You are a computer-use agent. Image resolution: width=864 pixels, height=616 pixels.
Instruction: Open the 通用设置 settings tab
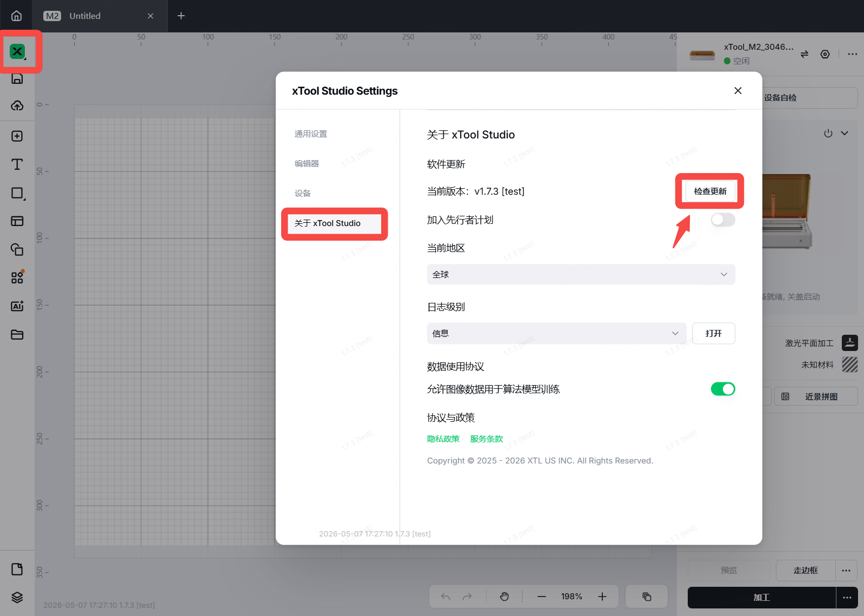pyautogui.click(x=311, y=134)
